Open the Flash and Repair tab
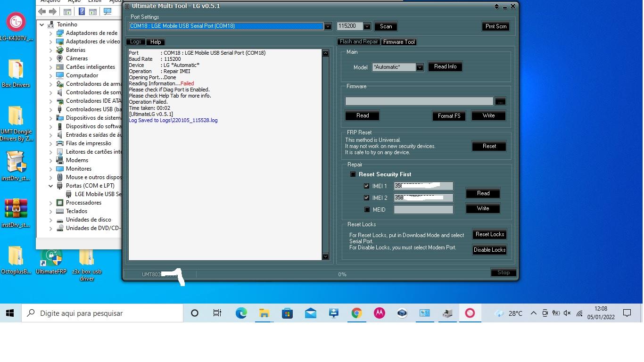The width and height of the screenshot is (644, 362). point(359,42)
